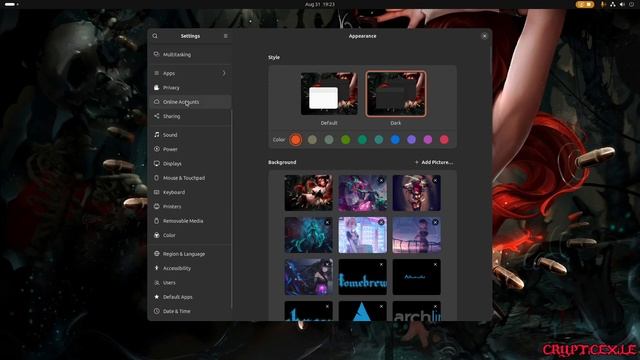Open the clock in the top bar

(320, 4)
